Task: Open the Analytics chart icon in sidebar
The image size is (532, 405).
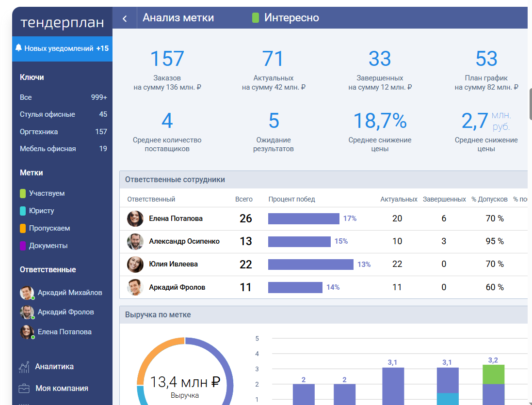Action: click(24, 367)
